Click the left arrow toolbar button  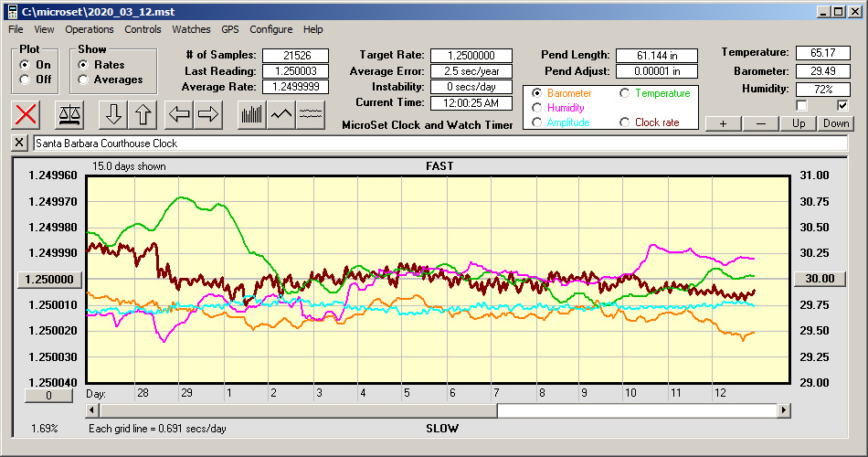click(x=179, y=114)
